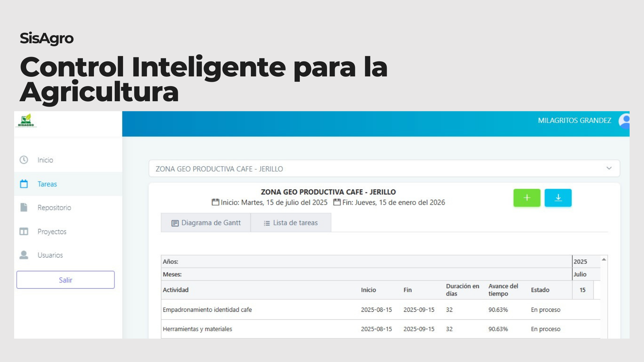Expand the zone selector chevron
Screen dimensions: 644x362
609,168
